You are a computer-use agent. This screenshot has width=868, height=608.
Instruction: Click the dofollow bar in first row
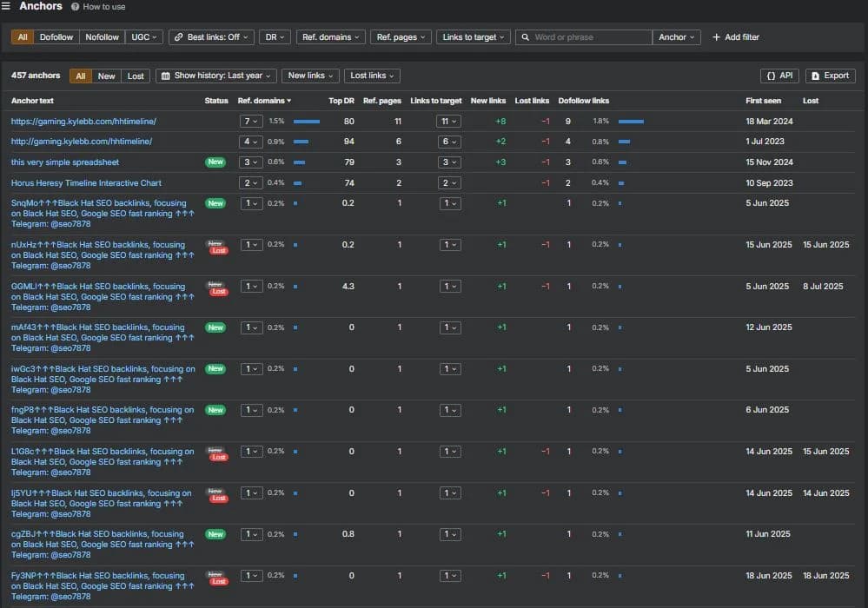pos(631,121)
